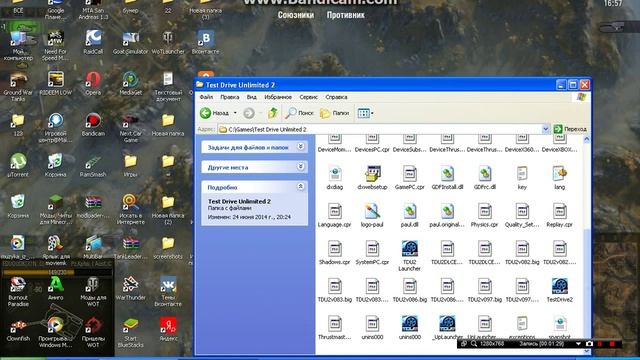The width and height of the screenshot is (640, 360).
Task: Select the dxdiag file icon
Action: click(x=335, y=174)
